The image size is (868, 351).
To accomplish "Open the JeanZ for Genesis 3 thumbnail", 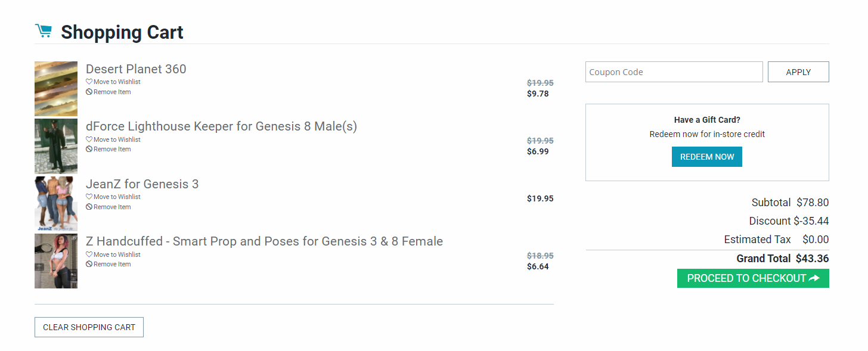I will click(56, 204).
